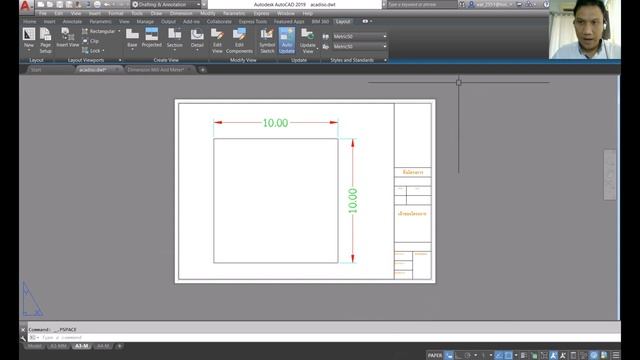Switch to the Home ribbon tab
Screen dimensions: 640x360
[29, 22]
